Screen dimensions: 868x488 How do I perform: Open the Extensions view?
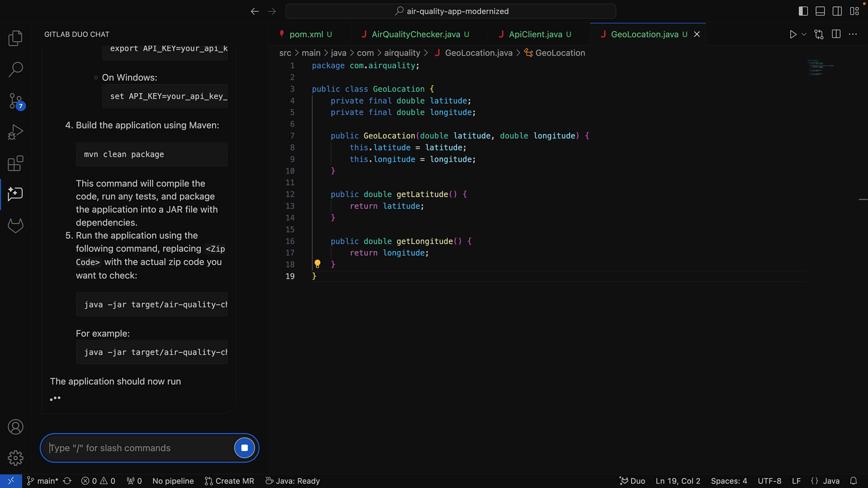tap(15, 163)
